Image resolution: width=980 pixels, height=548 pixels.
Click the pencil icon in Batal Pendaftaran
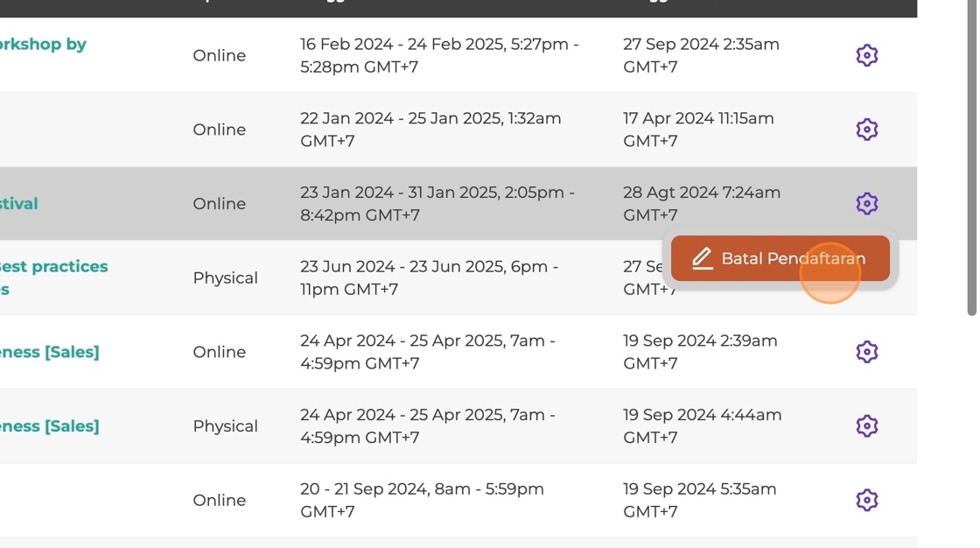pyautogui.click(x=703, y=258)
